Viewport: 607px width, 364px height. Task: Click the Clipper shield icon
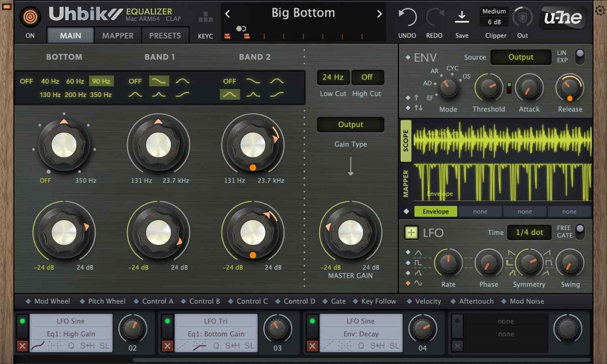[522, 17]
